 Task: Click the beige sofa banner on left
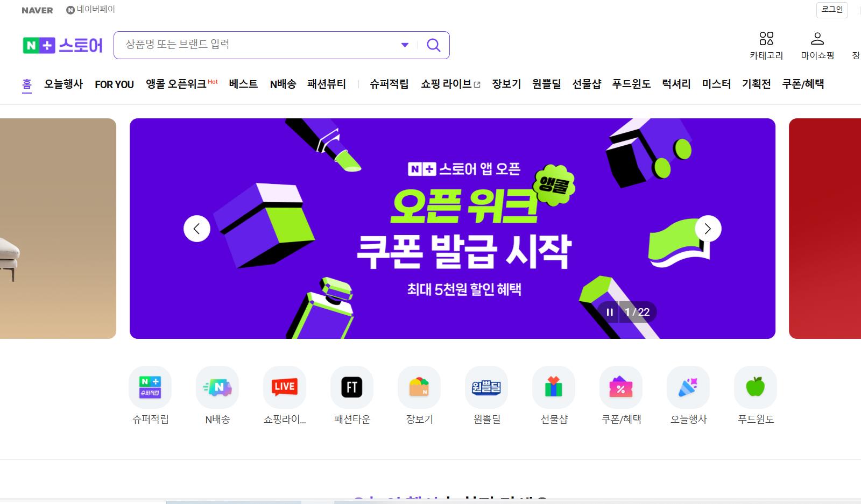tap(58, 229)
